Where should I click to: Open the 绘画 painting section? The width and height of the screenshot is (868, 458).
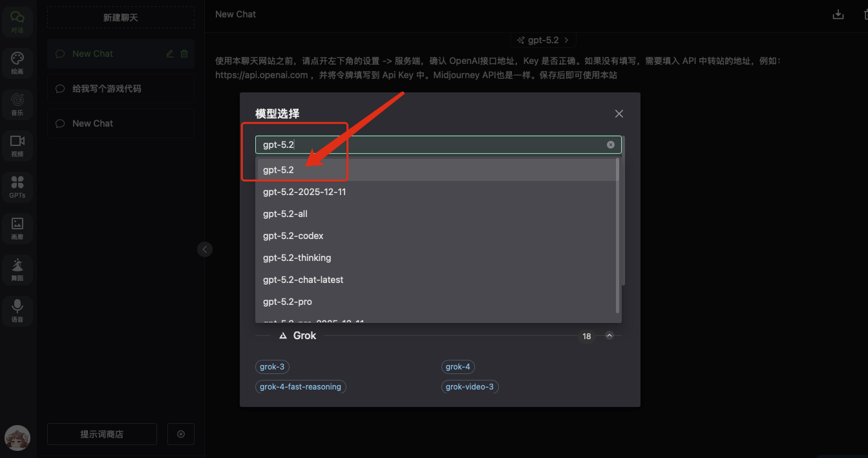[17, 63]
